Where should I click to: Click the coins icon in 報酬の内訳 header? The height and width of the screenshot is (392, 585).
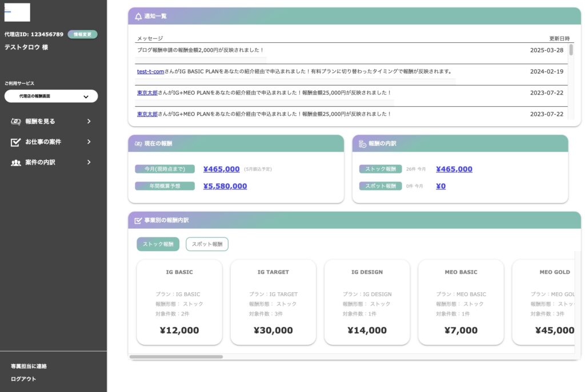click(362, 144)
